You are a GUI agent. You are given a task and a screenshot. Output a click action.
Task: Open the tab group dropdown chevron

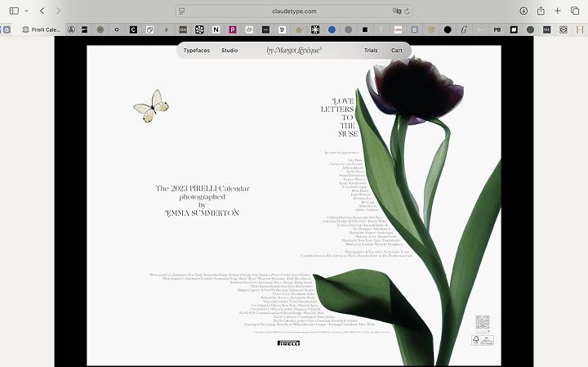[26, 11]
